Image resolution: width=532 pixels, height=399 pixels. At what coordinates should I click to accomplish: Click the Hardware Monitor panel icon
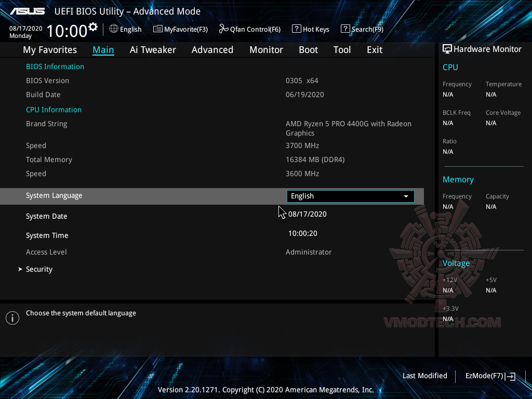pyautogui.click(x=447, y=49)
